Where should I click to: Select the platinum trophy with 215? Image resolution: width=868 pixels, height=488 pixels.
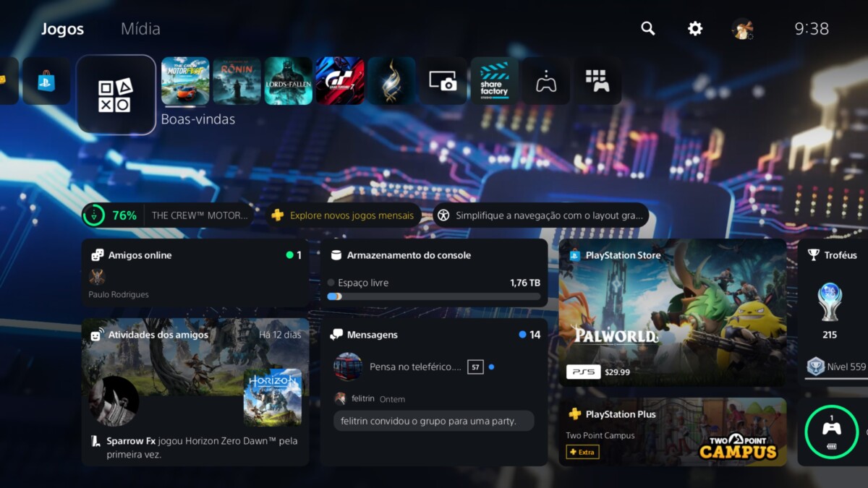[x=830, y=302]
